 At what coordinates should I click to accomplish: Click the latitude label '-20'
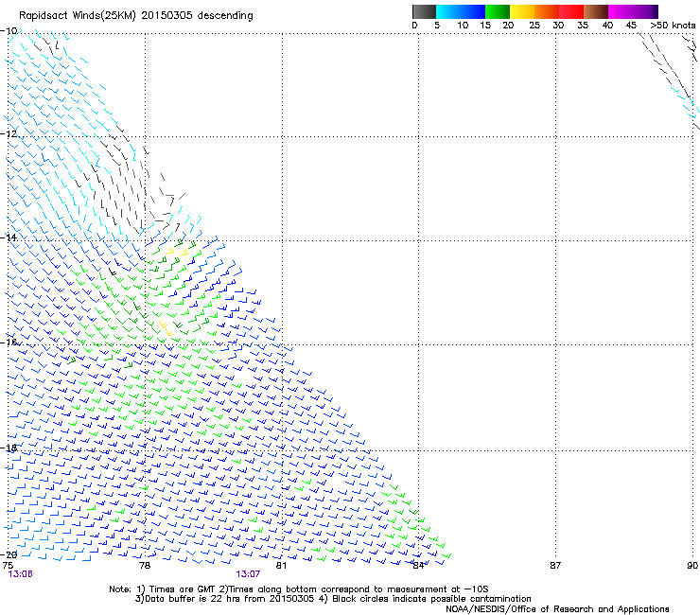tap(9, 554)
